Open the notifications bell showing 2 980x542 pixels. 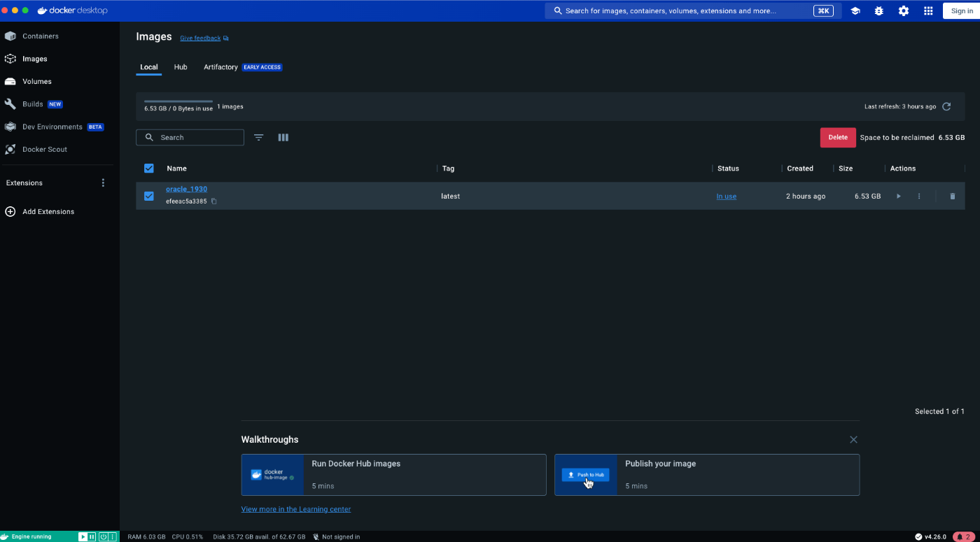(964, 537)
